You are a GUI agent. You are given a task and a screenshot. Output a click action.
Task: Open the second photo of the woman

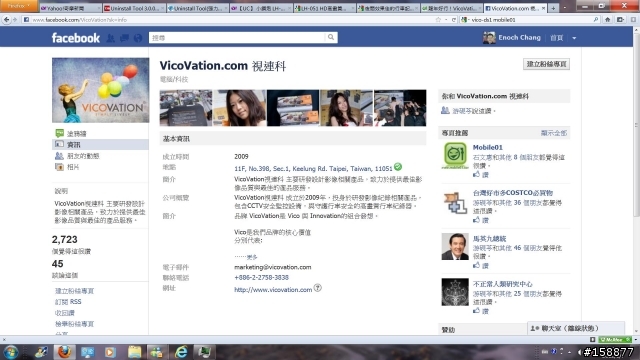coord(239,108)
